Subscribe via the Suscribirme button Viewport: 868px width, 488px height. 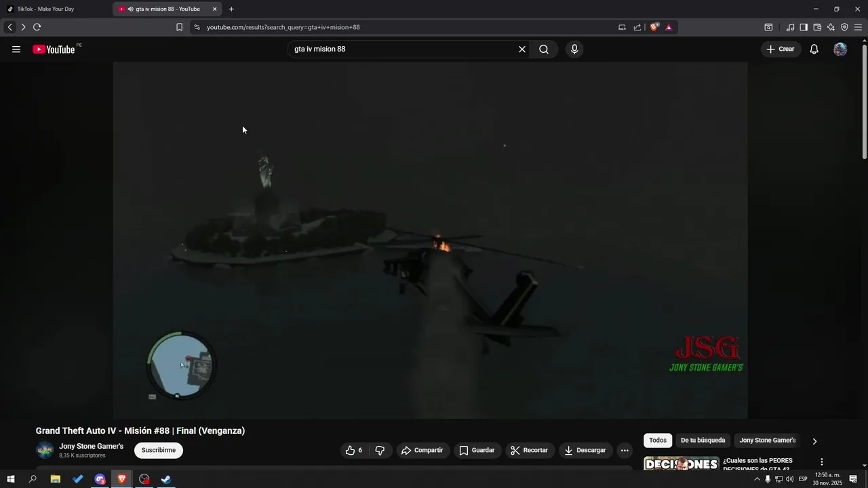159,450
